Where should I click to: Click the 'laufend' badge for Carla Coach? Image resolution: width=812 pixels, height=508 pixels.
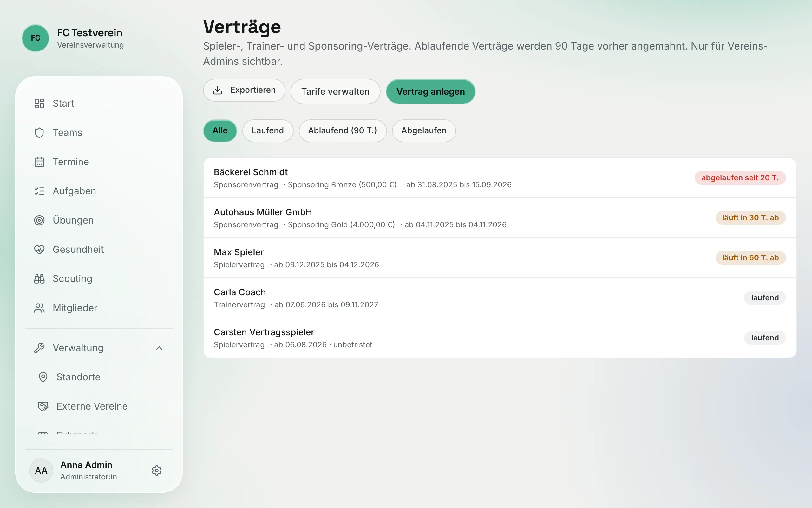pos(765,298)
